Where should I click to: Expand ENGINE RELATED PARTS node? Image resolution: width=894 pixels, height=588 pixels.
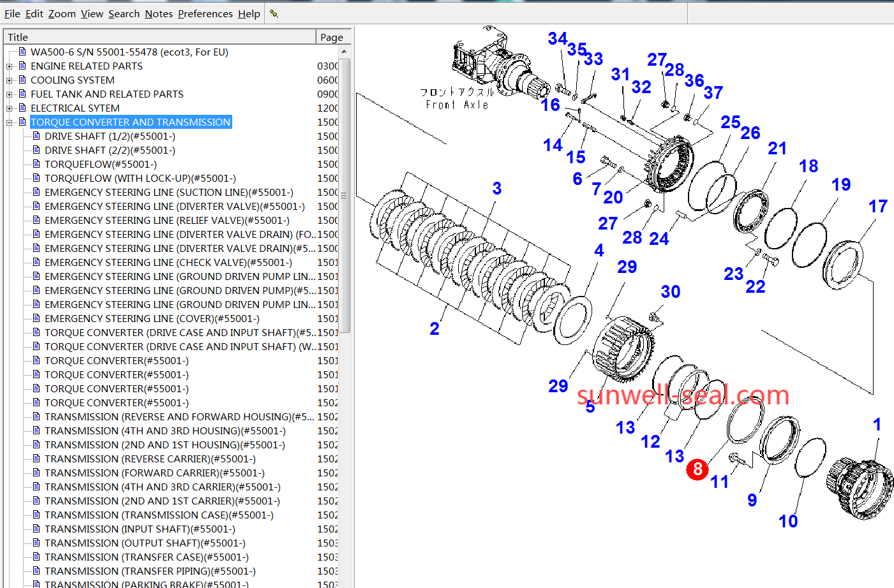[9, 66]
